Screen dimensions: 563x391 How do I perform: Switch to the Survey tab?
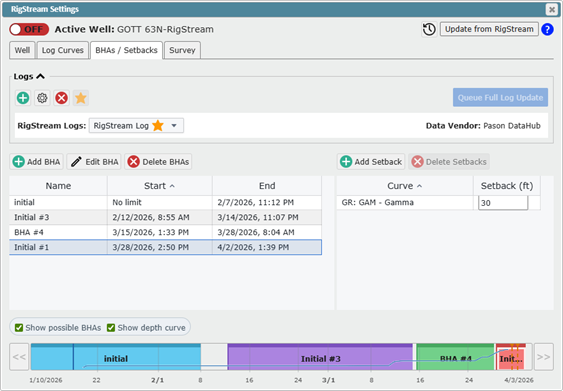click(182, 50)
